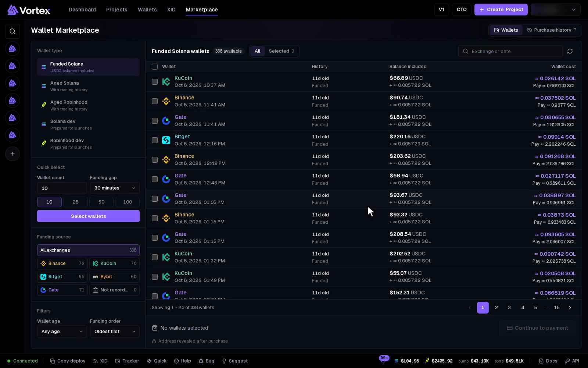Go to next page of wallets
Viewport: 588px width, 368px height.
[570, 308]
